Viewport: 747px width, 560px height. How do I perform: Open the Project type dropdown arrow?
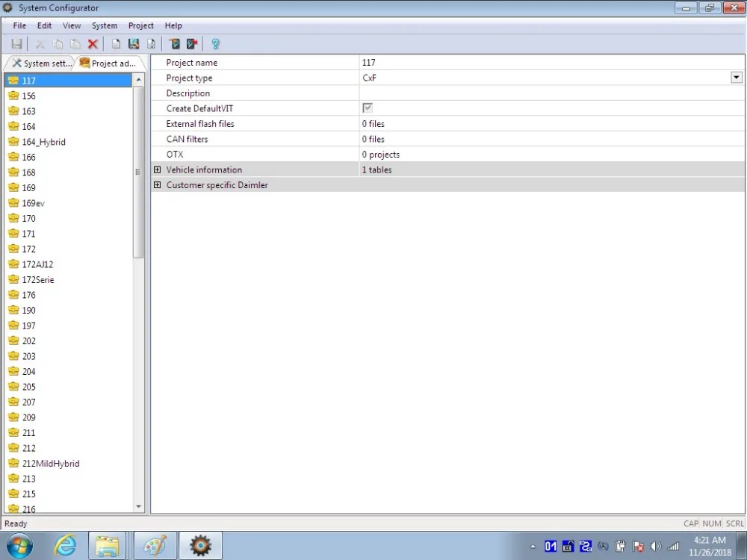tap(737, 78)
